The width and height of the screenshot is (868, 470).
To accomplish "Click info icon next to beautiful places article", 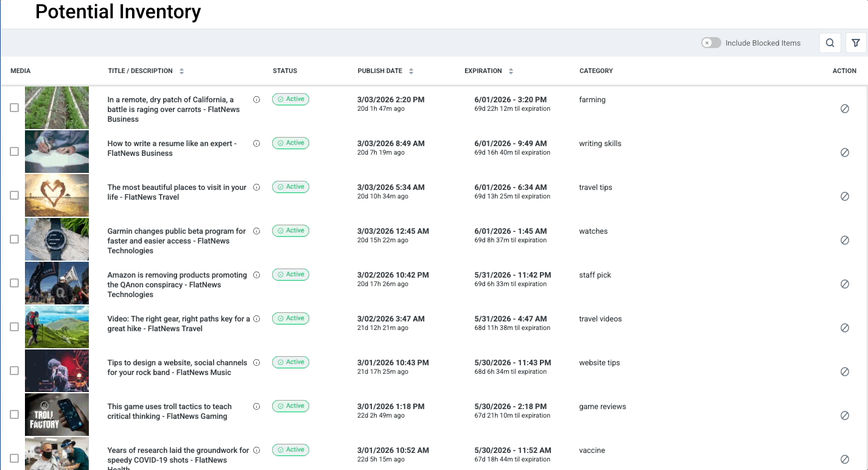I will click(x=256, y=188).
